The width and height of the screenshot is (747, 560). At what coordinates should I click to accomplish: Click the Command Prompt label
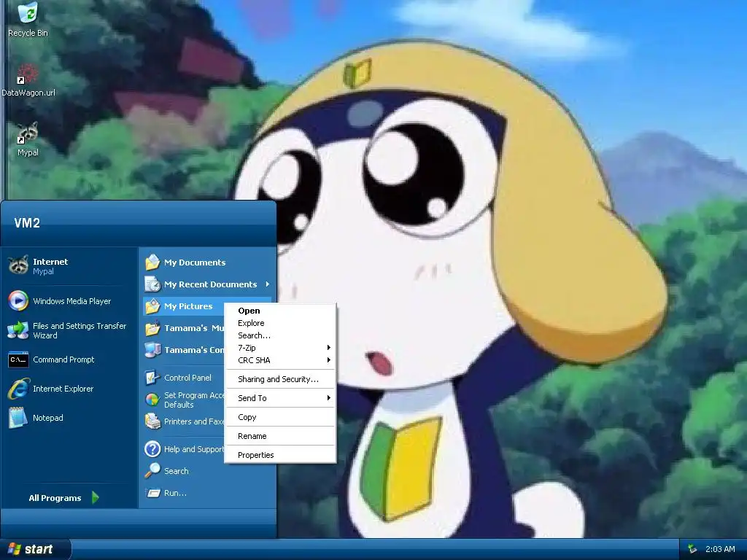pos(63,359)
